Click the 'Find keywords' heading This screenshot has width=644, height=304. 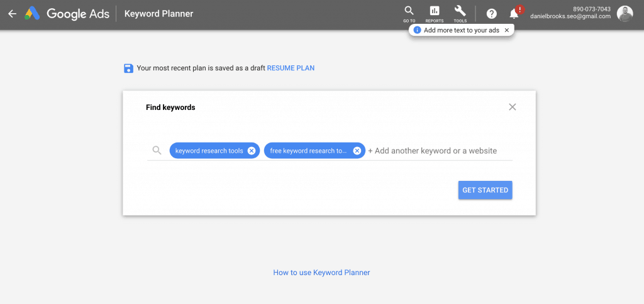tap(170, 107)
